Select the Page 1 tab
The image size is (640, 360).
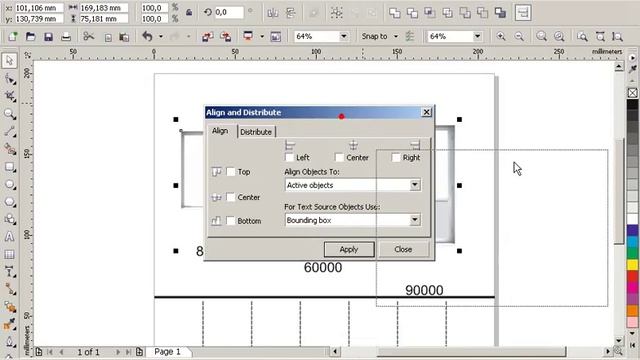click(167, 351)
